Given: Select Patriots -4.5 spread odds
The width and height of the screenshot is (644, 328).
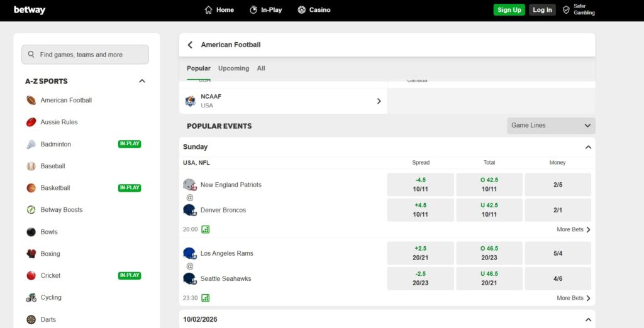Looking at the screenshot, I should [420, 185].
